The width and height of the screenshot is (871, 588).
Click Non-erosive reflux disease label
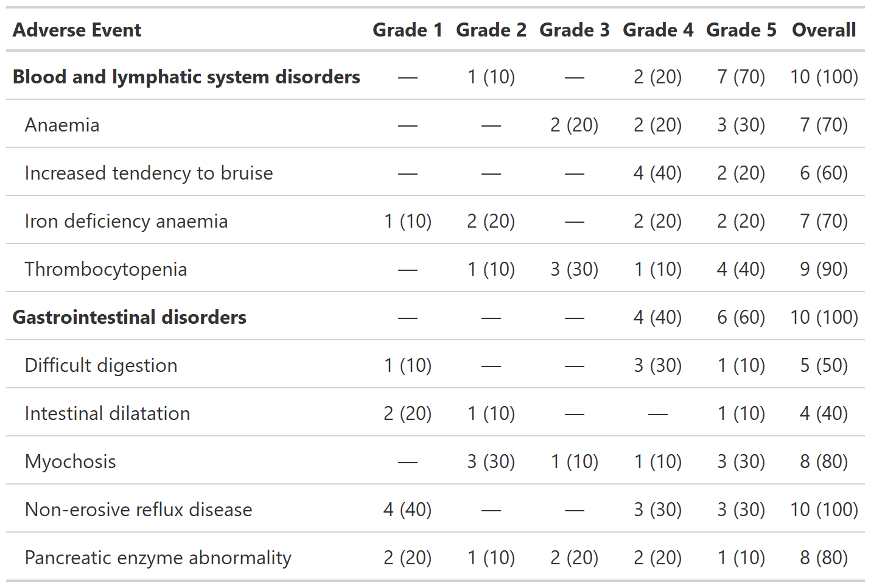(x=138, y=509)
